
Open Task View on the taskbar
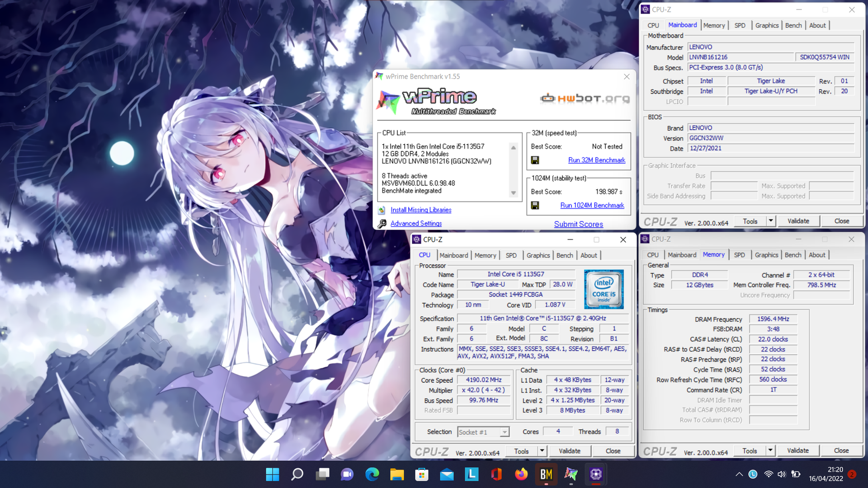[322, 474]
